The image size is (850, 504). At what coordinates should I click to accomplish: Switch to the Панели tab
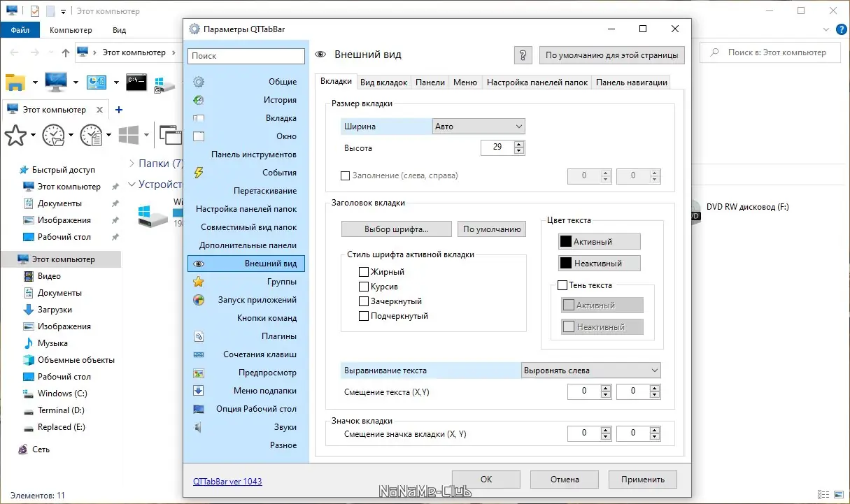click(x=430, y=82)
